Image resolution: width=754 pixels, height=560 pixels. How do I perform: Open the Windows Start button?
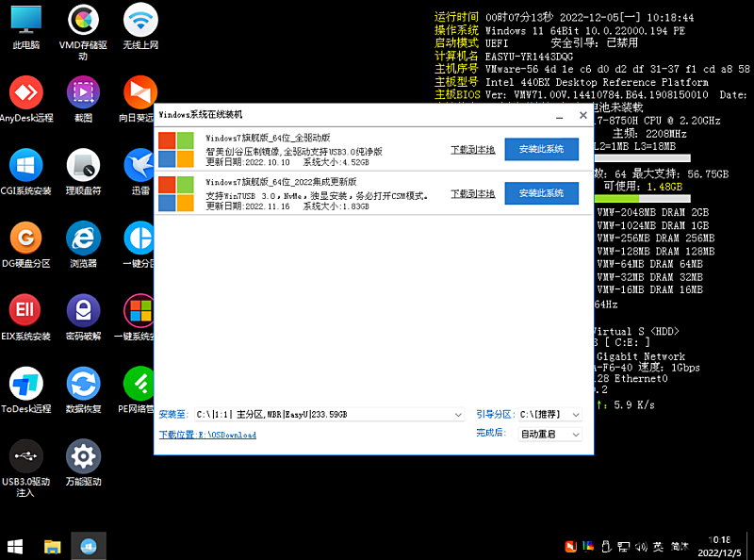pos(16,546)
